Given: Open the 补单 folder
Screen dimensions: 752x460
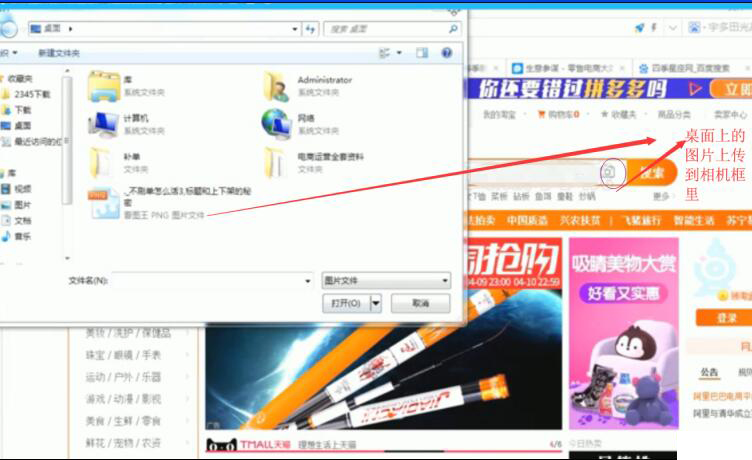Looking at the screenshot, I should 120,163.
